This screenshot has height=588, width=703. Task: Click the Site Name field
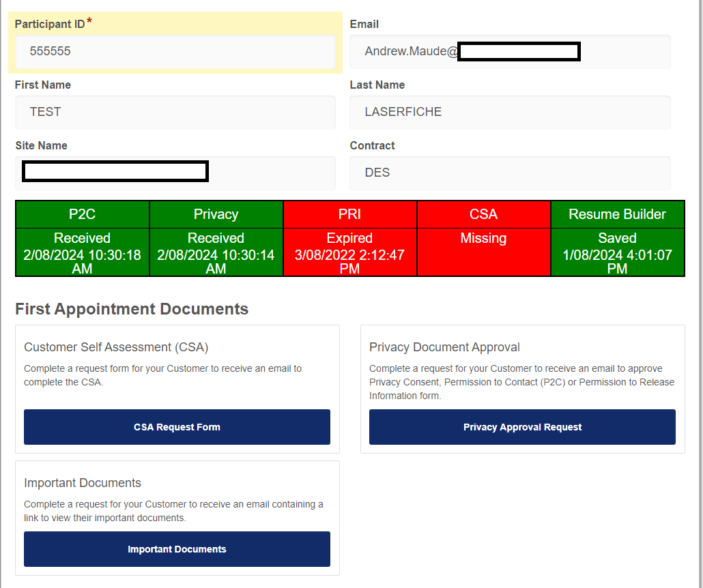[x=175, y=173]
